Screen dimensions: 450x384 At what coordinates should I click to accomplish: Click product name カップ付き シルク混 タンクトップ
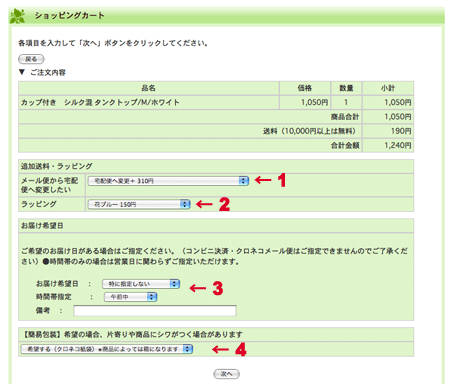point(100,102)
